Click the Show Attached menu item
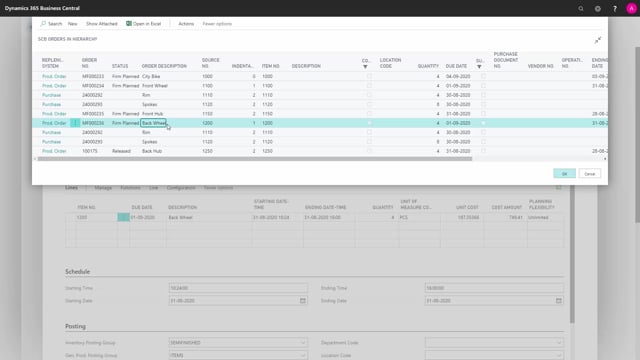 pyautogui.click(x=102, y=24)
